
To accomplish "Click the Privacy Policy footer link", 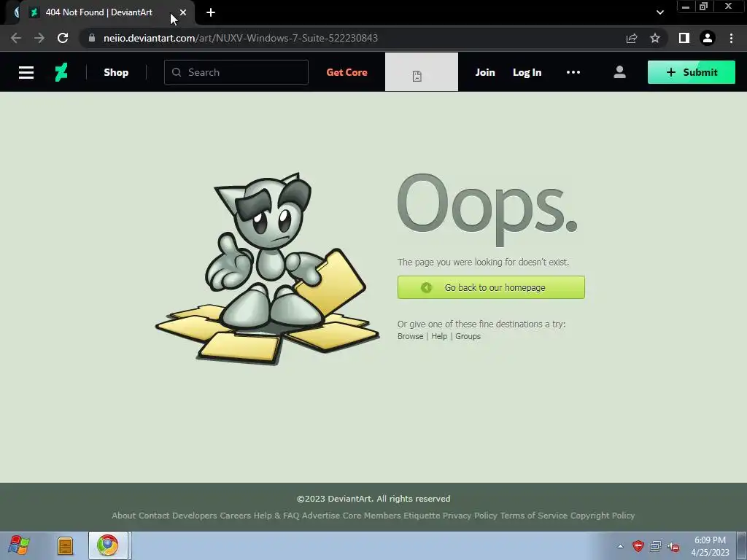I will point(470,516).
